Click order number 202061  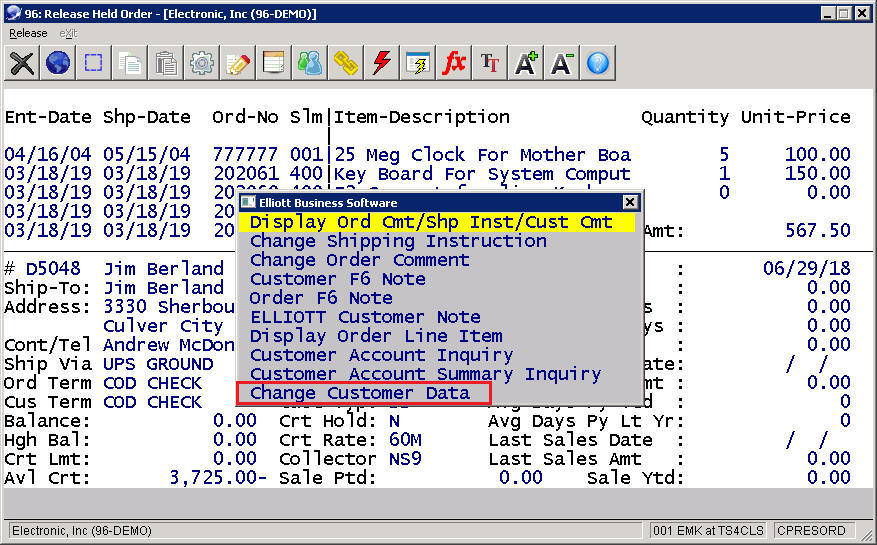[x=245, y=173]
